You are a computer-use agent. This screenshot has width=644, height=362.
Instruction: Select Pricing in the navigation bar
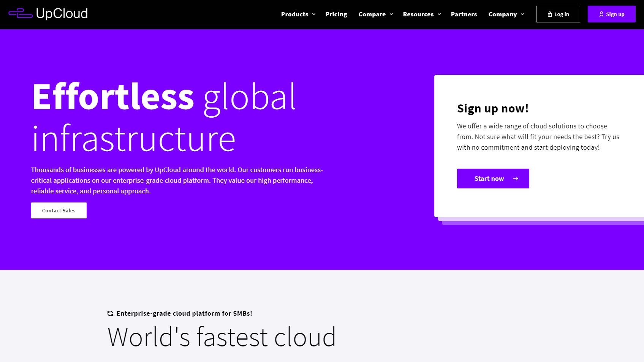click(336, 14)
